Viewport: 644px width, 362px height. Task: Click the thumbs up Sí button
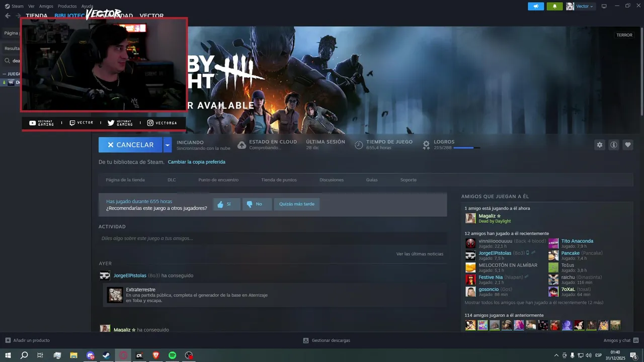tap(226, 204)
